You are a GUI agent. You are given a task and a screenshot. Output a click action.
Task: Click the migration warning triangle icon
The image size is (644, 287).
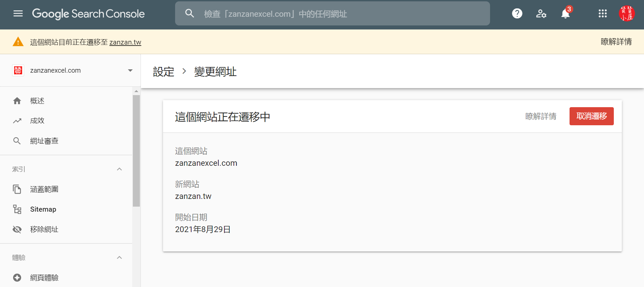tap(18, 42)
